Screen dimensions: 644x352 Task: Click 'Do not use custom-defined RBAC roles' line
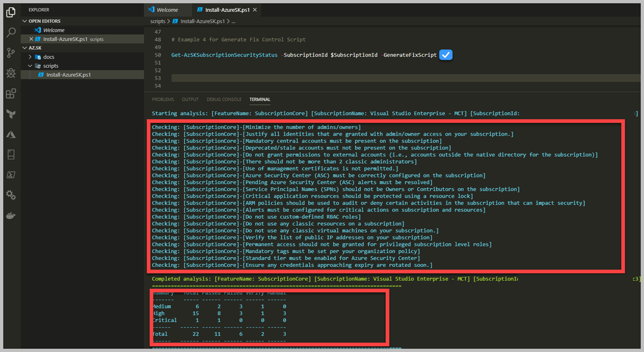(258, 217)
